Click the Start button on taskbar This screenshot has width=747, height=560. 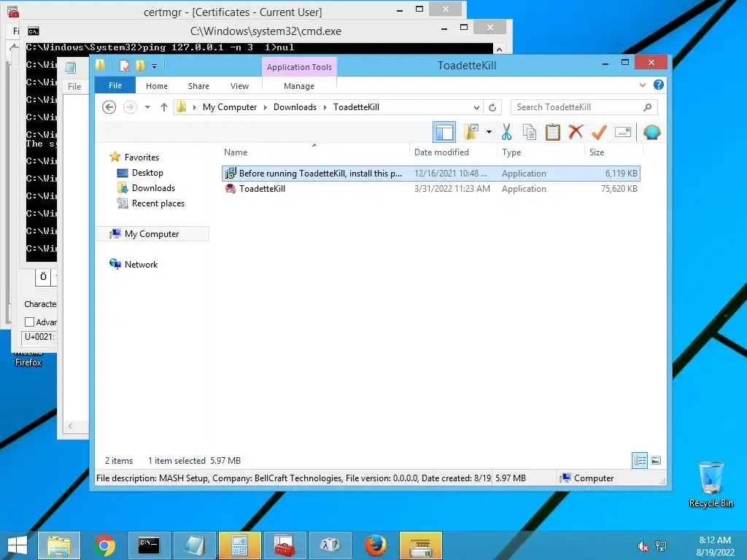click(x=18, y=545)
